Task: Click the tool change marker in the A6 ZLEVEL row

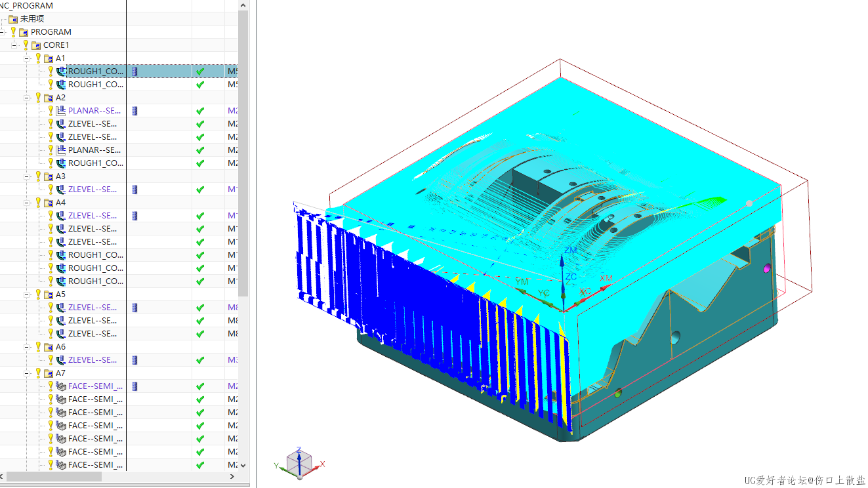Action: [x=134, y=360]
